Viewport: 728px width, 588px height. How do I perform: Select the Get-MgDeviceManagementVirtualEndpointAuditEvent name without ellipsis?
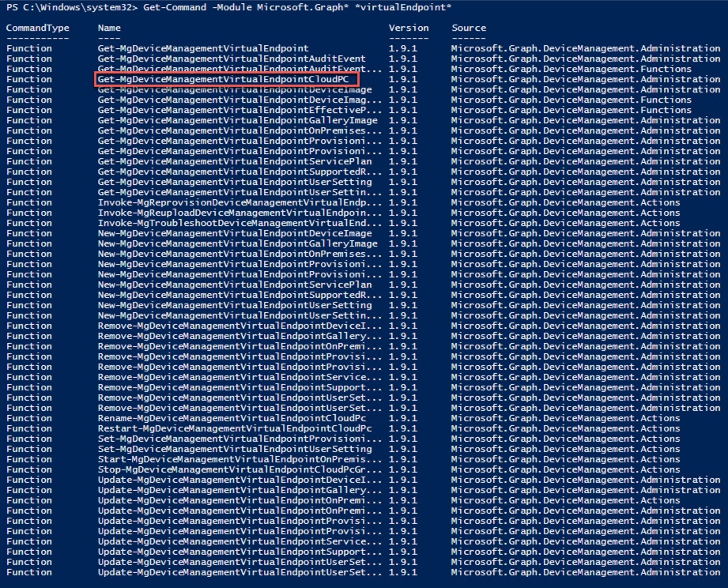click(232, 59)
